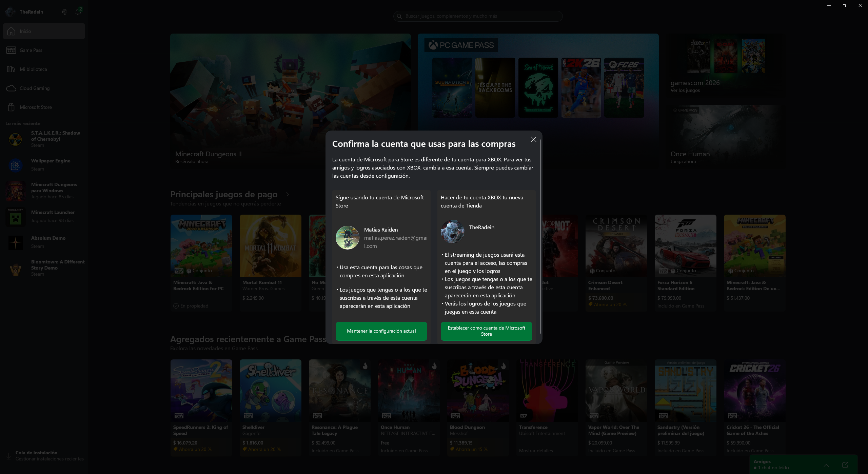This screenshot has height=474, width=868.
Task: Open Blood Dungeon game card
Action: [x=478, y=408]
